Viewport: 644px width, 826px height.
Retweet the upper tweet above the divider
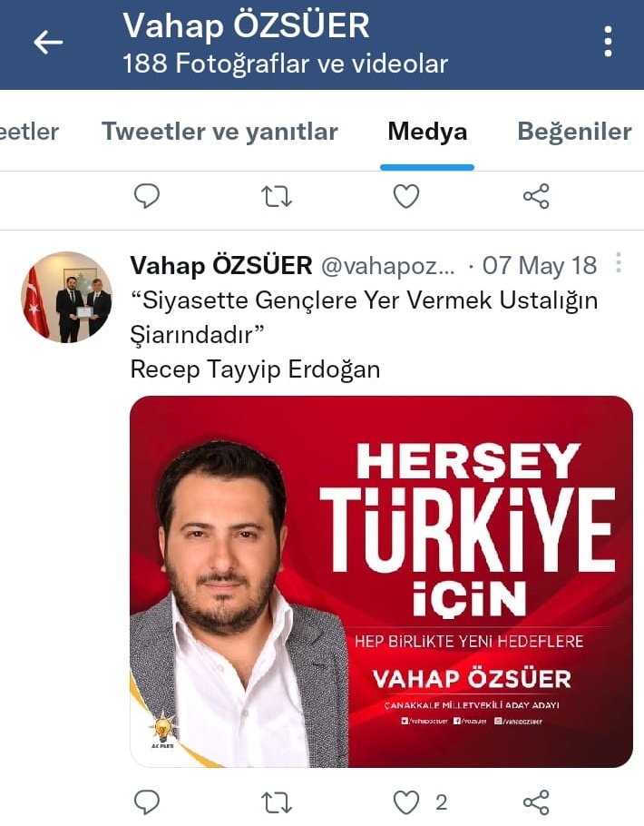pos(277,196)
